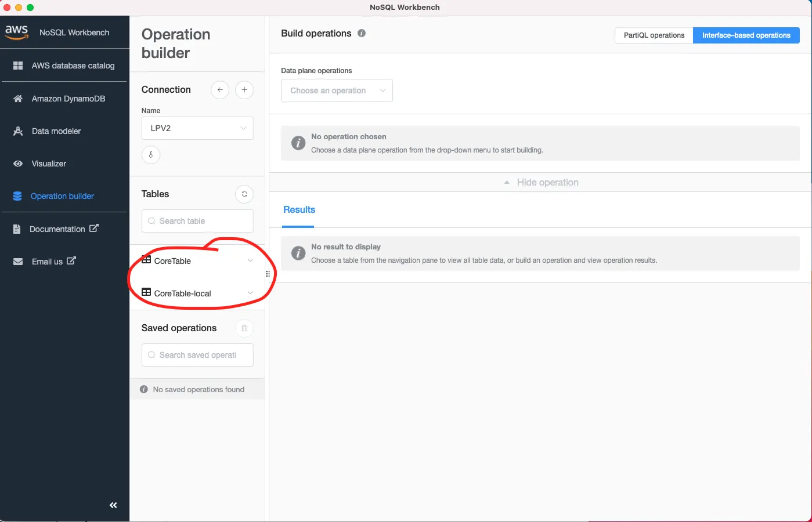Collapse the panel via Hide operation
The width and height of the screenshot is (812, 522).
(541, 182)
